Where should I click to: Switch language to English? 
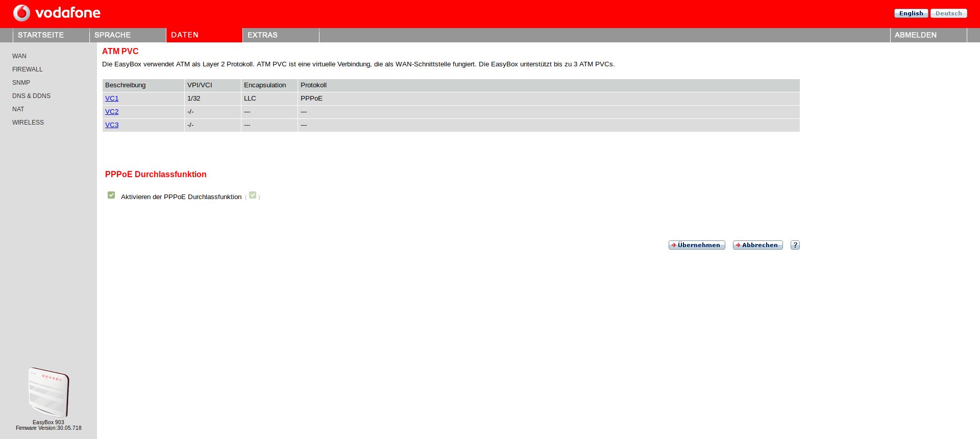click(911, 13)
